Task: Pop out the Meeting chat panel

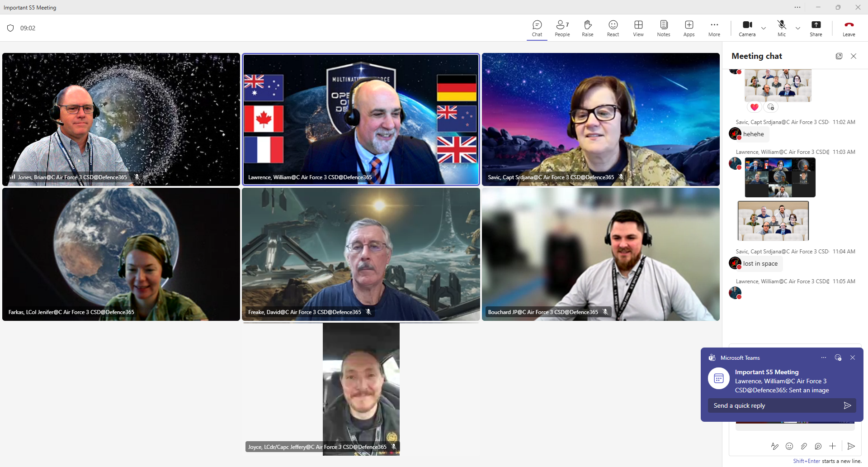Action: [x=839, y=56]
